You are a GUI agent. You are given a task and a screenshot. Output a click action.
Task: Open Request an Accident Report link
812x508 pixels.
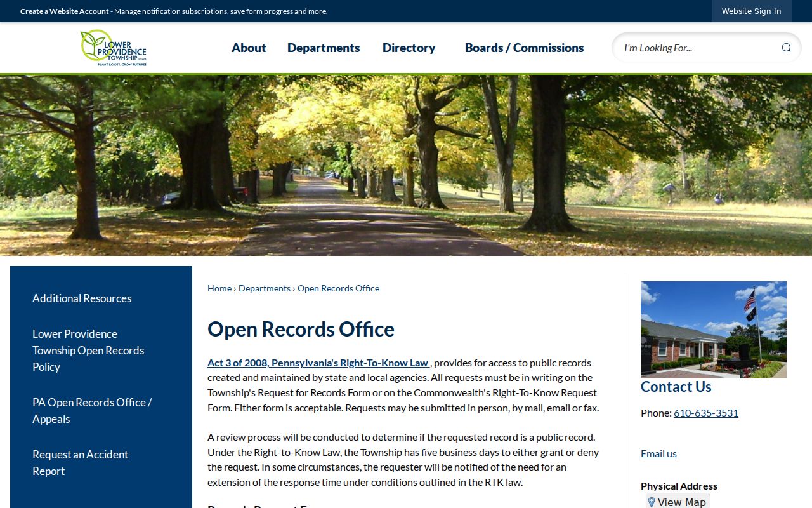(80, 463)
